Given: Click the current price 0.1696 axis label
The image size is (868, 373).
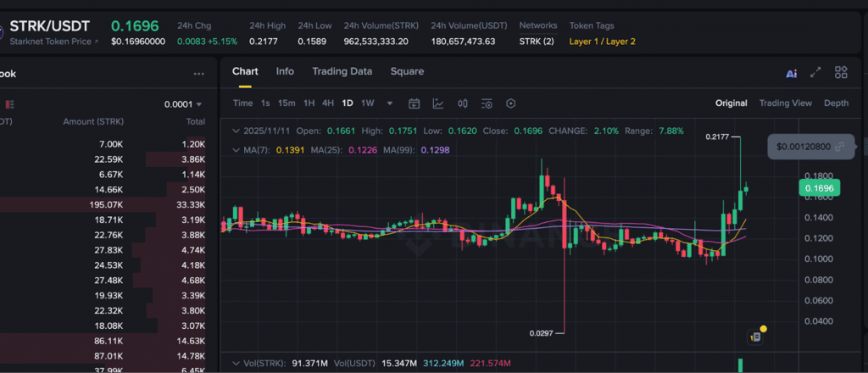Looking at the screenshot, I should (x=821, y=188).
